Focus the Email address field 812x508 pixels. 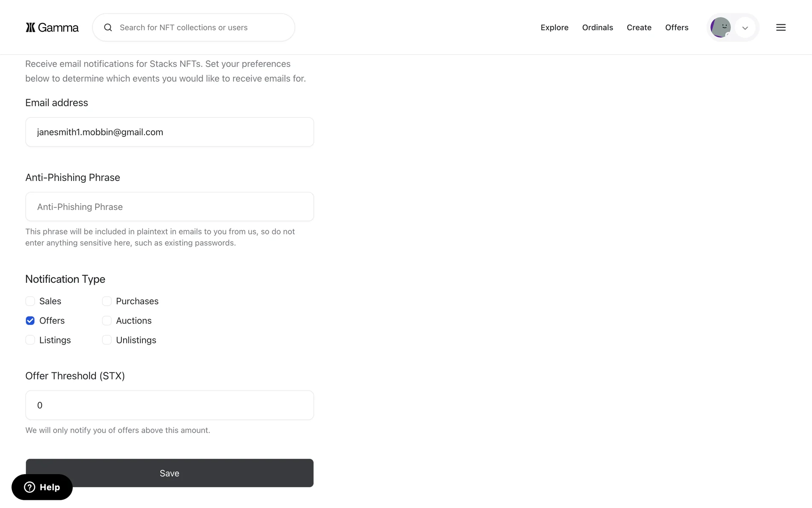[170, 132]
